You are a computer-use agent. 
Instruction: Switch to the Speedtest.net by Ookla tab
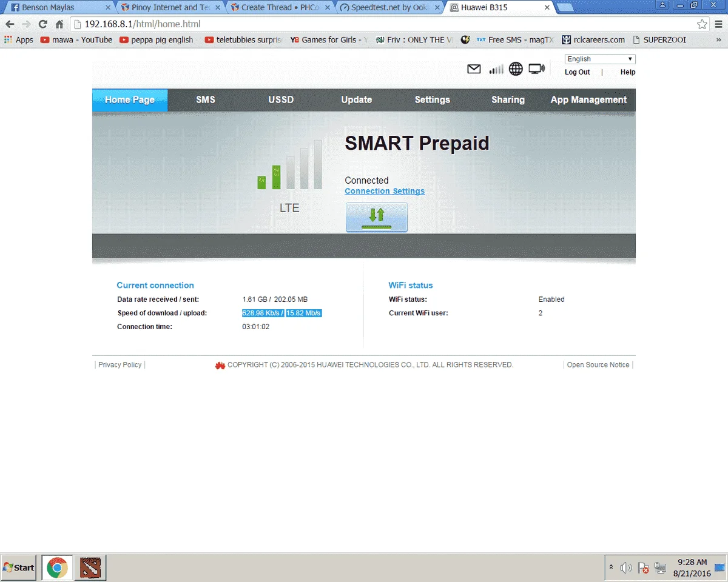tap(390, 8)
